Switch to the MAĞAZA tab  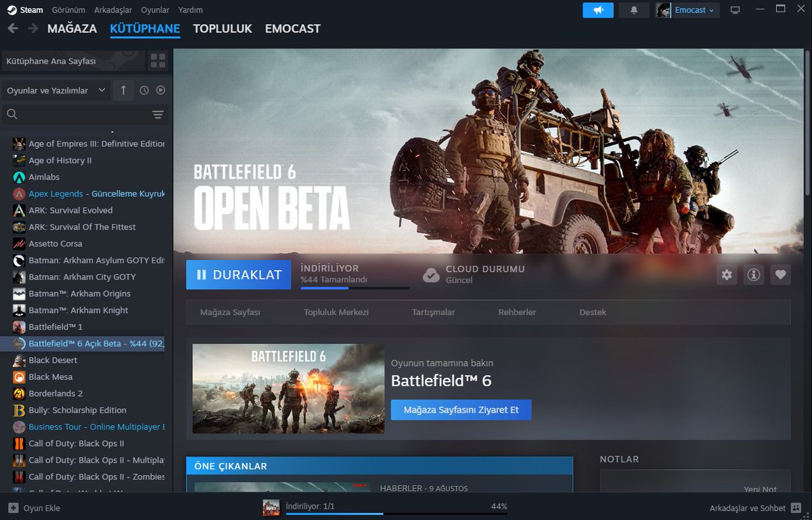coord(72,29)
